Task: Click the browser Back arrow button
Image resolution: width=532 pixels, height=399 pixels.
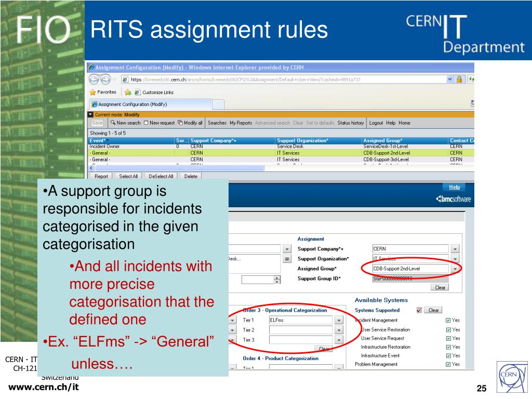Action: (x=94, y=79)
